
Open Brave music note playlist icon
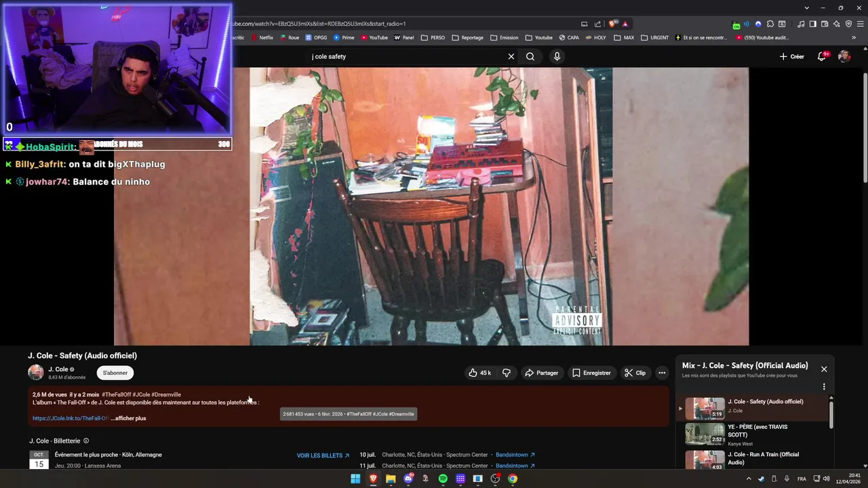coord(801,24)
